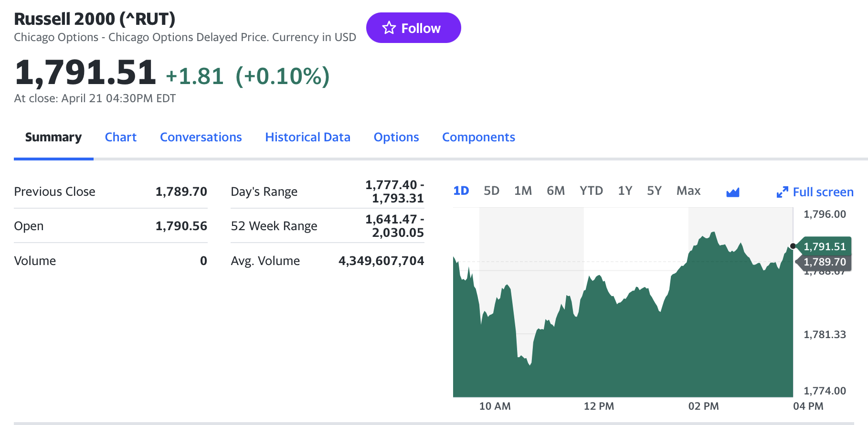Viewport: 868px width, 425px height.
Task: Click the 1,796.00 y-axis label
Action: [825, 214]
